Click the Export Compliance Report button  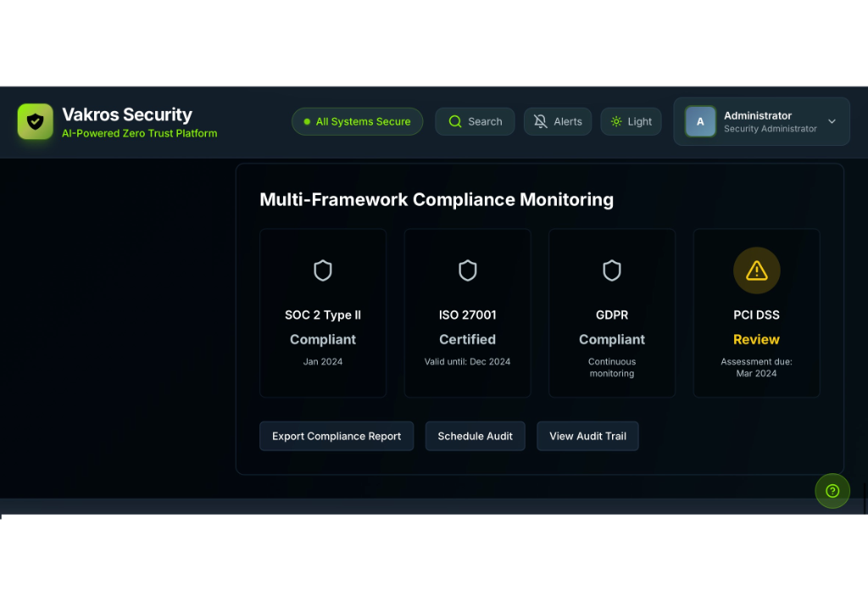click(337, 436)
